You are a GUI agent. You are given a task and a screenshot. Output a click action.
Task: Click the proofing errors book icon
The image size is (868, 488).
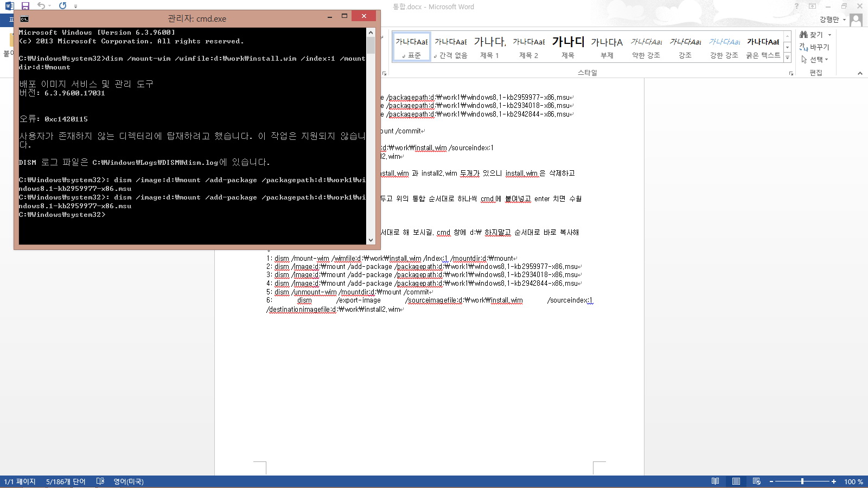tap(100, 481)
